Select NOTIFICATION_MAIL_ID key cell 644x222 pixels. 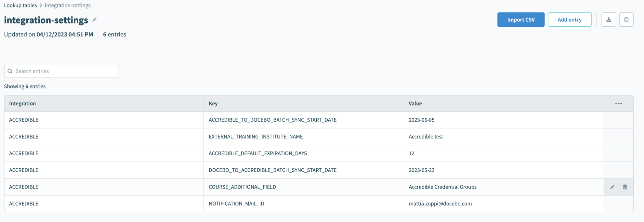tap(304, 204)
